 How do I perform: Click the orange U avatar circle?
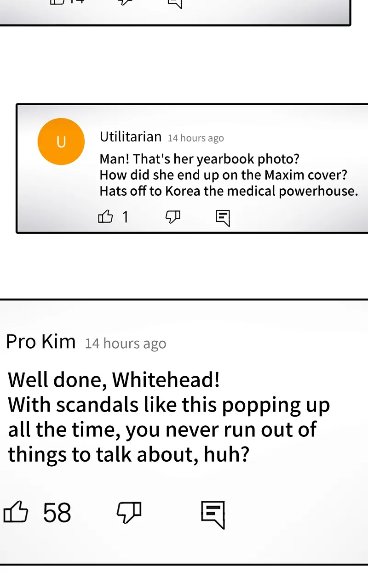coord(61,141)
